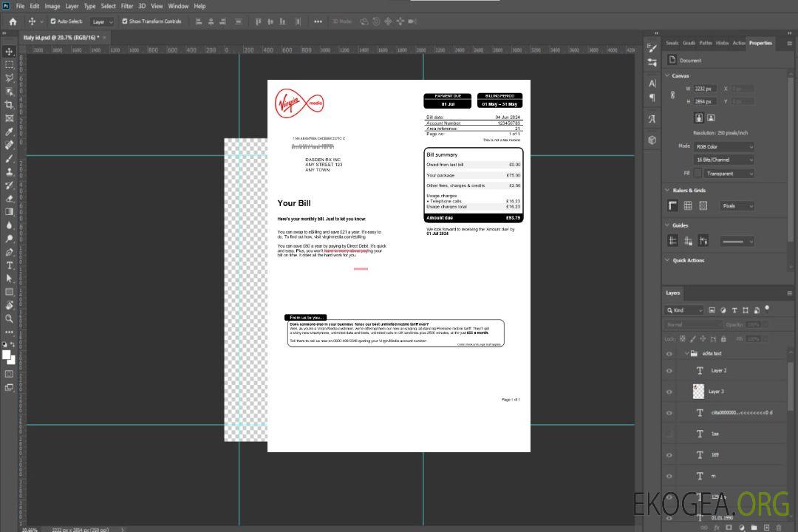Open the Kind layer filter dropdown
This screenshot has width=798, height=532.
tap(684, 310)
